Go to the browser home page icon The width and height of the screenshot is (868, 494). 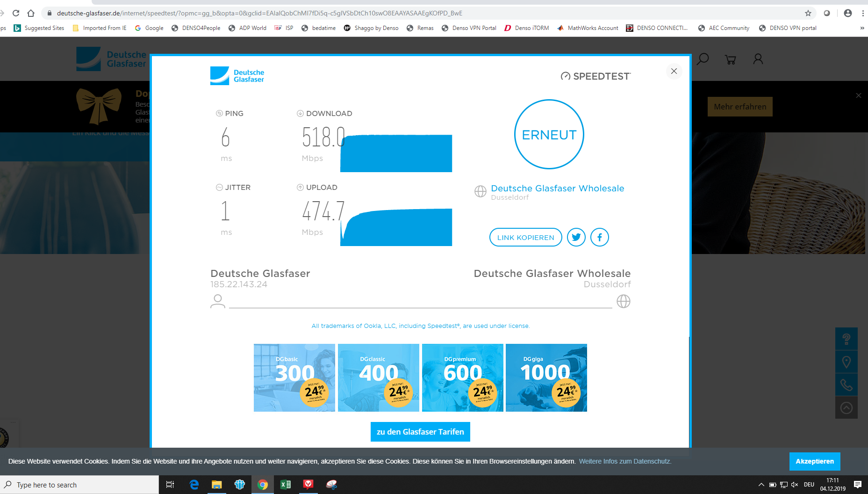(x=31, y=13)
